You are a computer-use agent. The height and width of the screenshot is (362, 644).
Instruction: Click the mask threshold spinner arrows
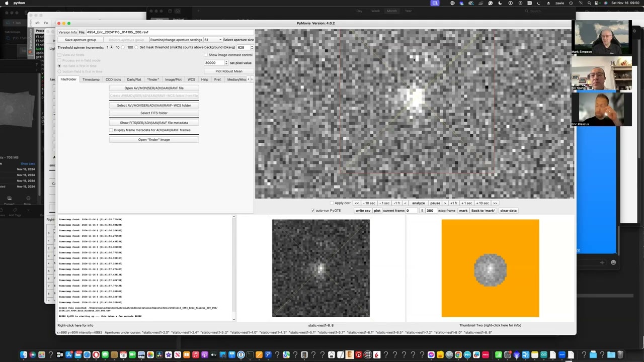(252, 47)
